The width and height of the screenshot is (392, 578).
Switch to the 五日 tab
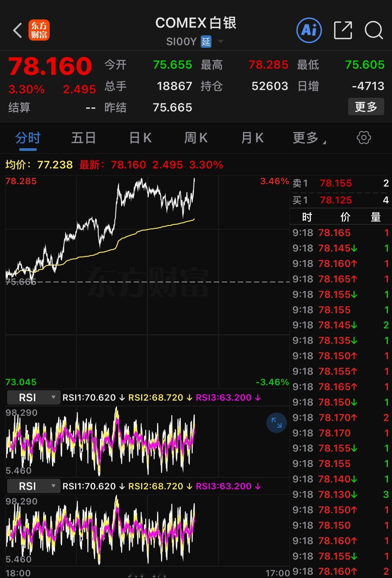pyautogui.click(x=84, y=138)
